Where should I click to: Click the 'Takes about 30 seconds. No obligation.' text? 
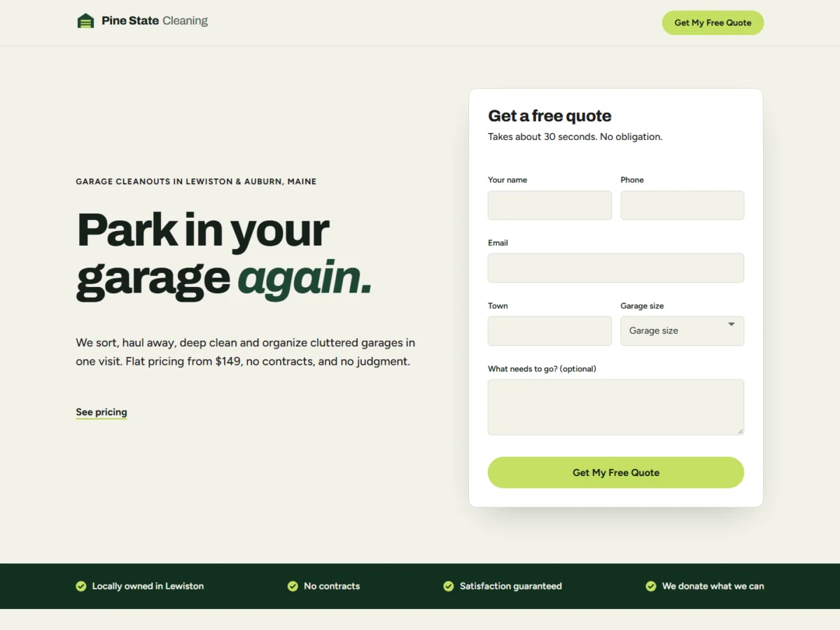575,136
